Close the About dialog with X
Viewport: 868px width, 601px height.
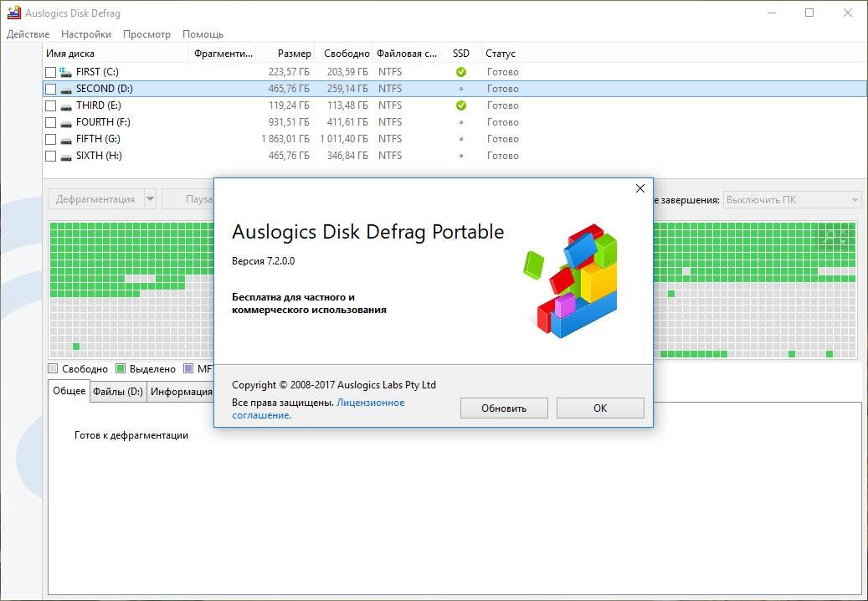click(640, 188)
